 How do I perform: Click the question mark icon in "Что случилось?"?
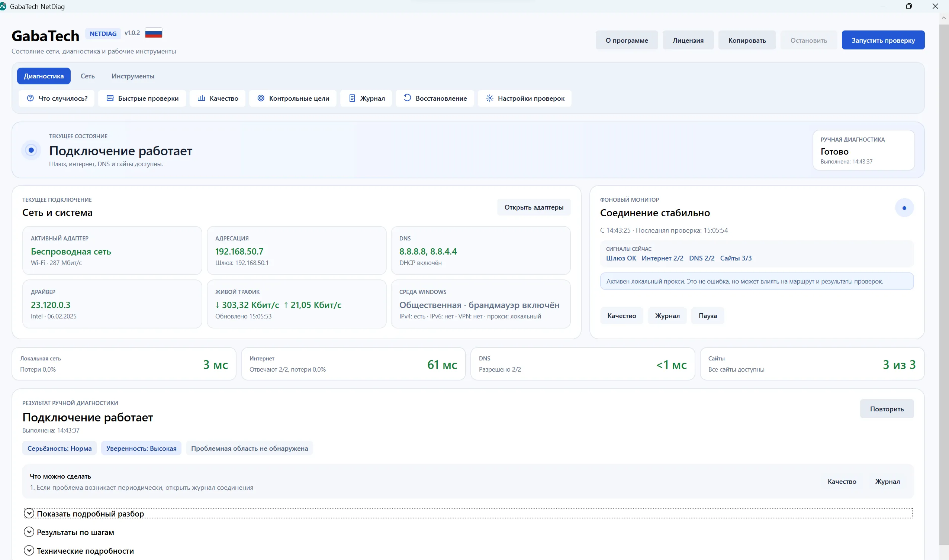pos(30,98)
